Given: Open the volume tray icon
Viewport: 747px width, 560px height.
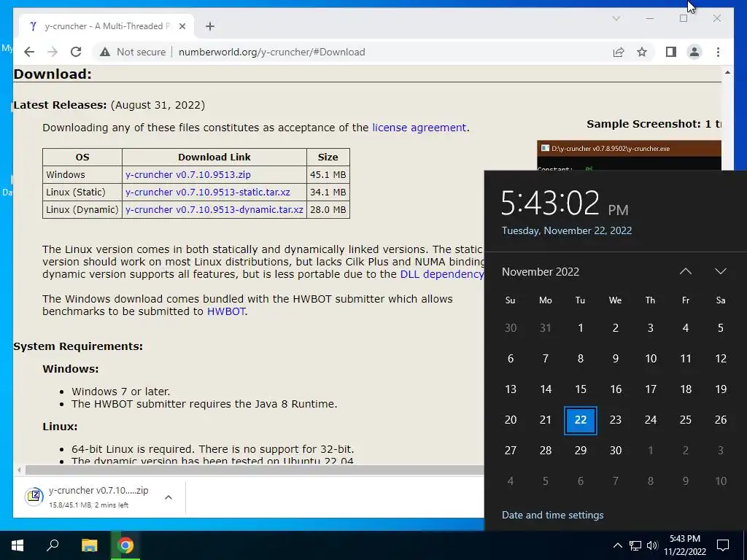Looking at the screenshot, I should pyautogui.click(x=652, y=545).
